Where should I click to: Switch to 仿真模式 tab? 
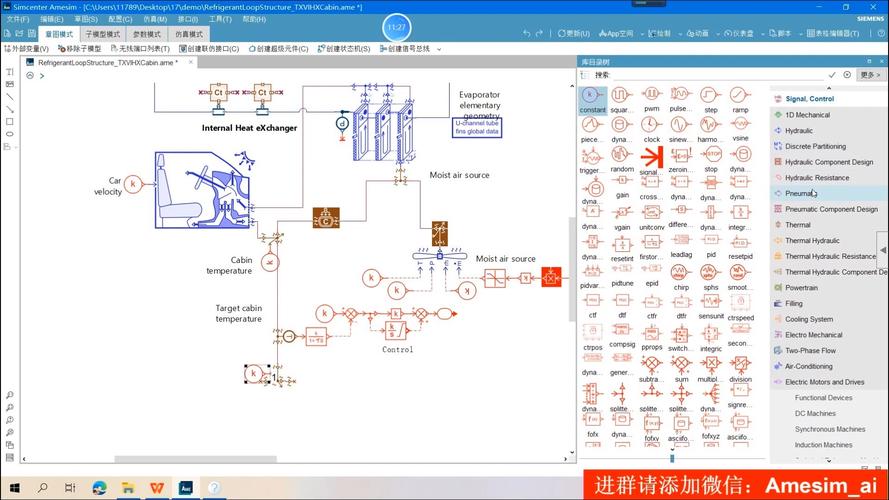tap(189, 35)
